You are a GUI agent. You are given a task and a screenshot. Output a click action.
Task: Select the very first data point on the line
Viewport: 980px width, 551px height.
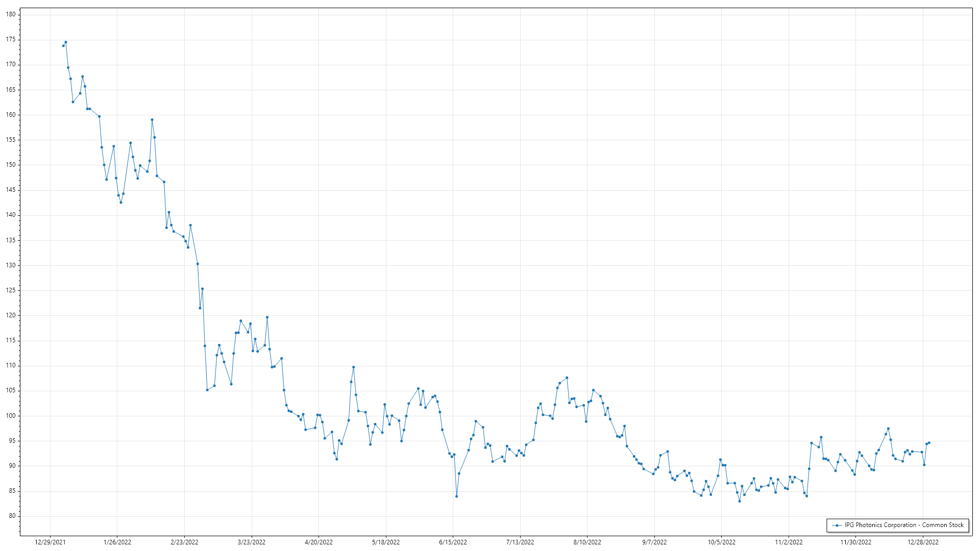click(x=63, y=46)
